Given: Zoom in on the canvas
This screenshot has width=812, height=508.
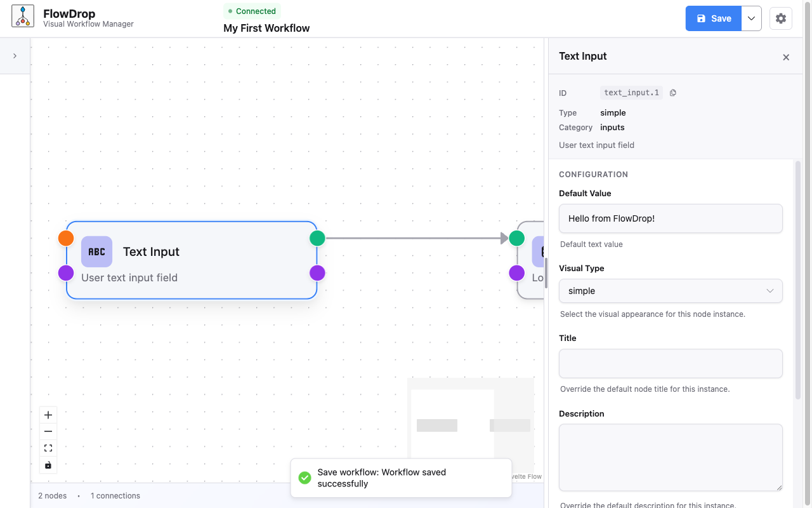Looking at the screenshot, I should coord(48,415).
